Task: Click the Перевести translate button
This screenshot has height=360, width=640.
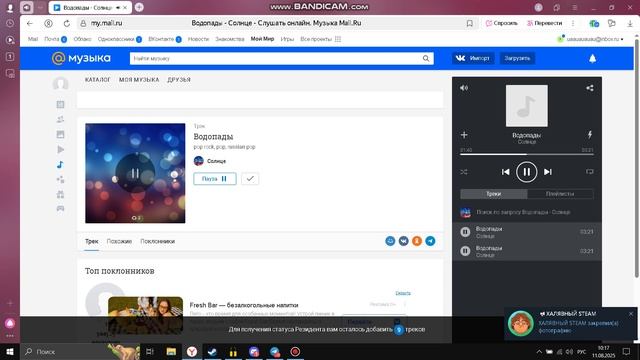Action: tap(544, 23)
